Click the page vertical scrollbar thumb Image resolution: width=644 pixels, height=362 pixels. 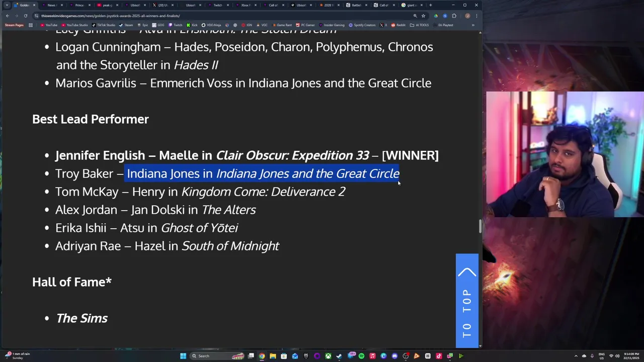[x=480, y=227]
